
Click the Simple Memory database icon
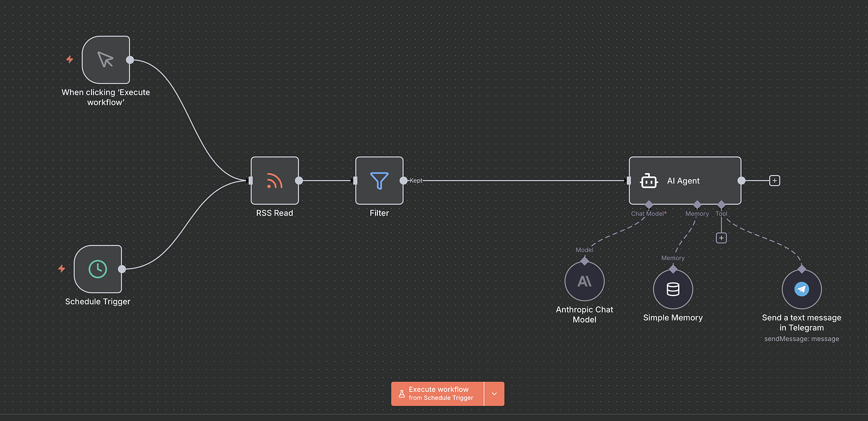(672, 289)
